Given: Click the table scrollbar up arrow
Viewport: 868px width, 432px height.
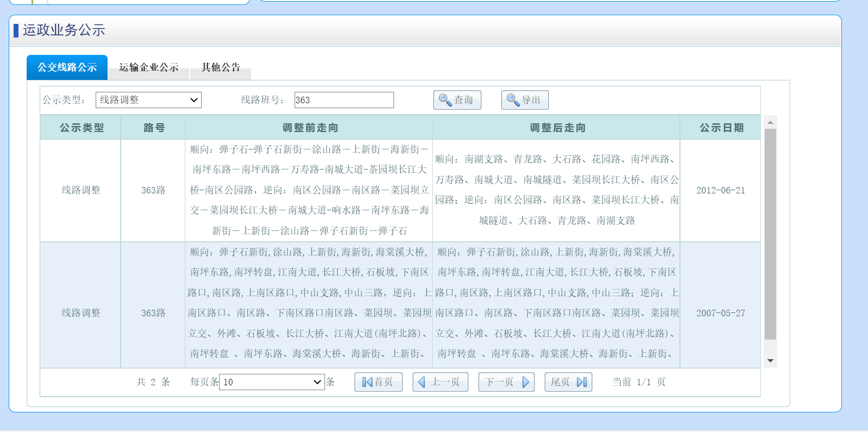Looking at the screenshot, I should 770,122.
